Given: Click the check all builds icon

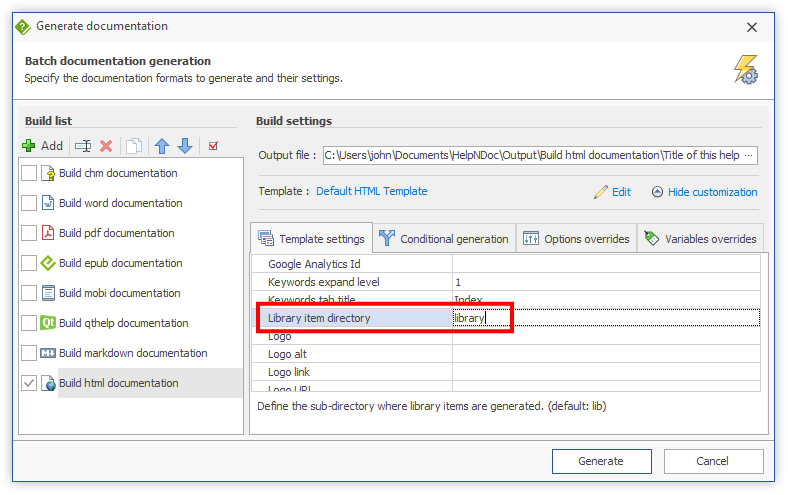Looking at the screenshot, I should click(214, 146).
